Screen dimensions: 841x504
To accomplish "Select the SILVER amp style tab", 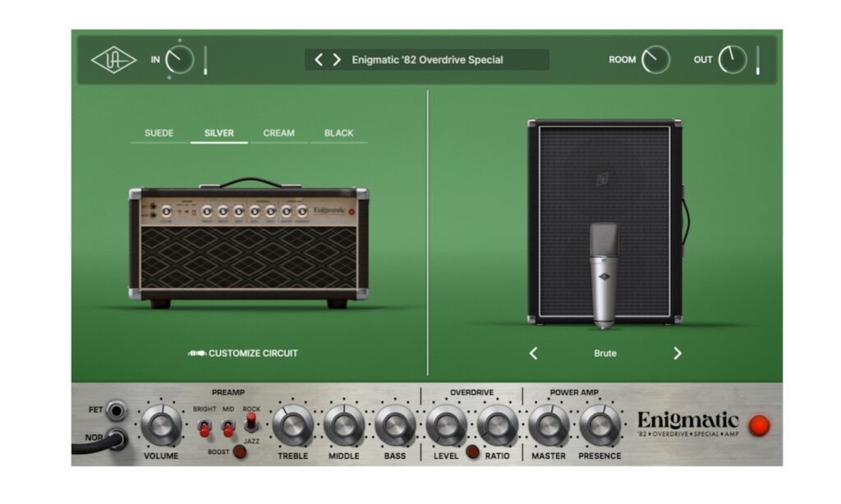I will point(218,134).
